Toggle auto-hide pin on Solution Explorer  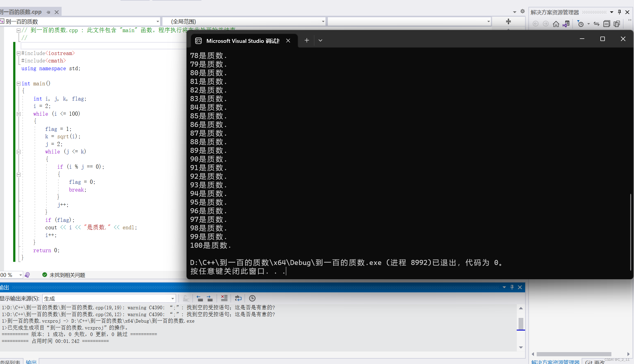point(619,12)
